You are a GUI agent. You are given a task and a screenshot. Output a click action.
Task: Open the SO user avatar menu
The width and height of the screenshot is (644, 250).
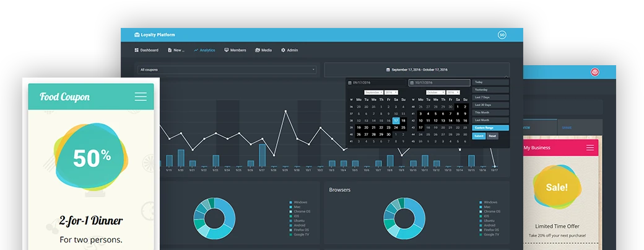(502, 35)
